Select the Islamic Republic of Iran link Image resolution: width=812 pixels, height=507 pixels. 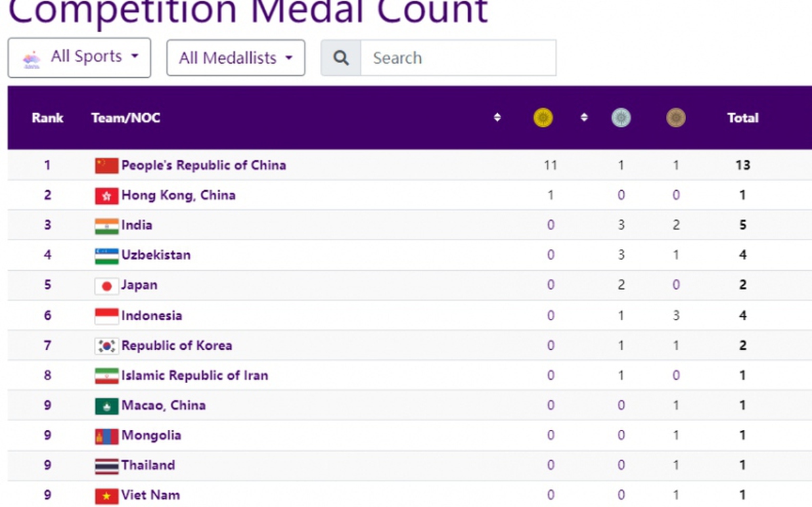[x=195, y=376]
